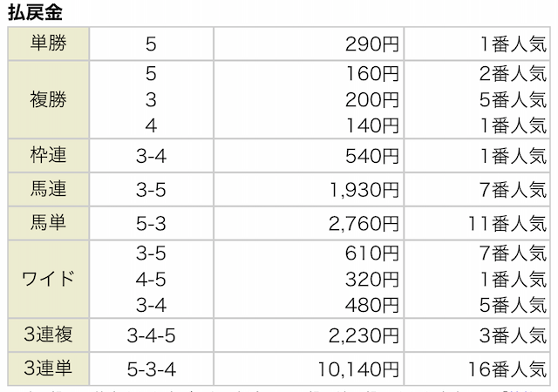Select the 単勝 row label

(47, 43)
